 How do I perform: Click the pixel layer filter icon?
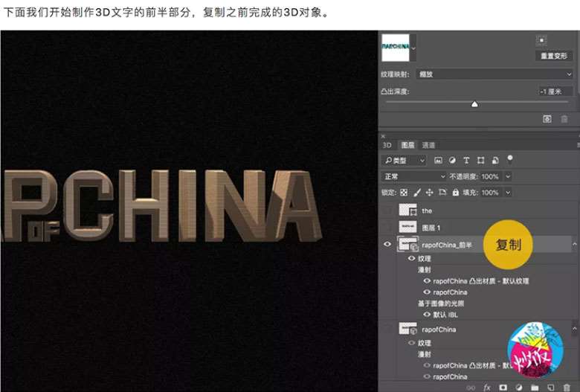439,160
